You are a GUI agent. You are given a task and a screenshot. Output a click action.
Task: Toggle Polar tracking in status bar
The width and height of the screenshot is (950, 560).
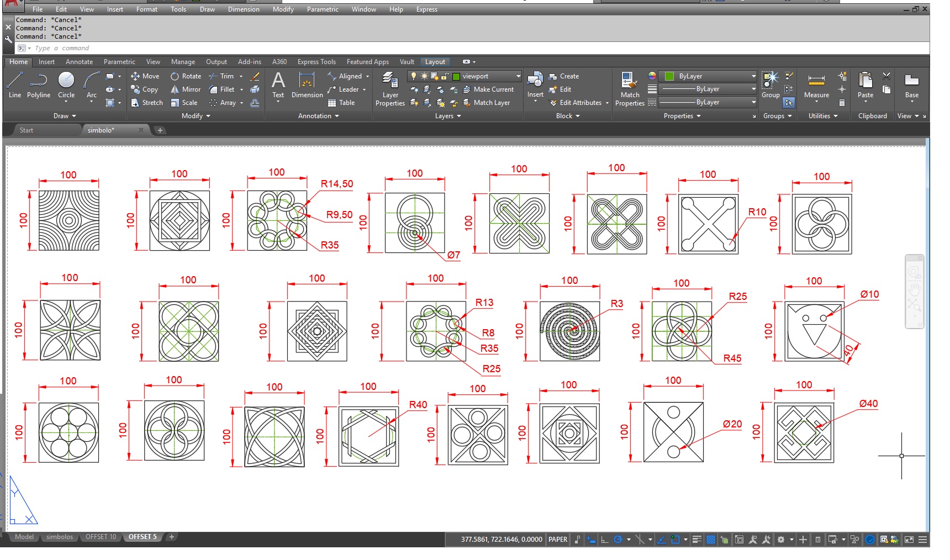tap(618, 540)
